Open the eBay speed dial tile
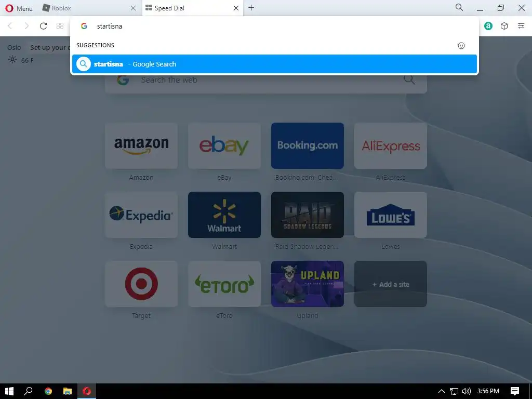Viewport: 532px width, 399px height. [x=224, y=145]
